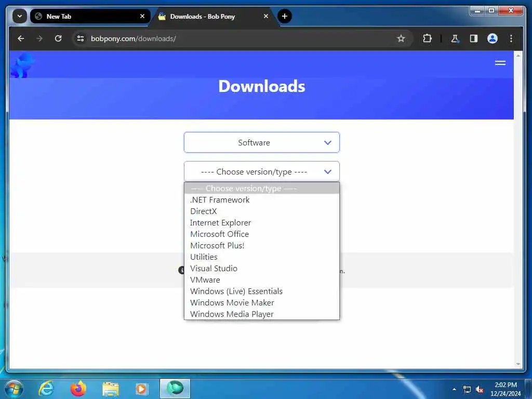Open the taskbar clock and date
The height and width of the screenshot is (399, 532).
(505, 389)
